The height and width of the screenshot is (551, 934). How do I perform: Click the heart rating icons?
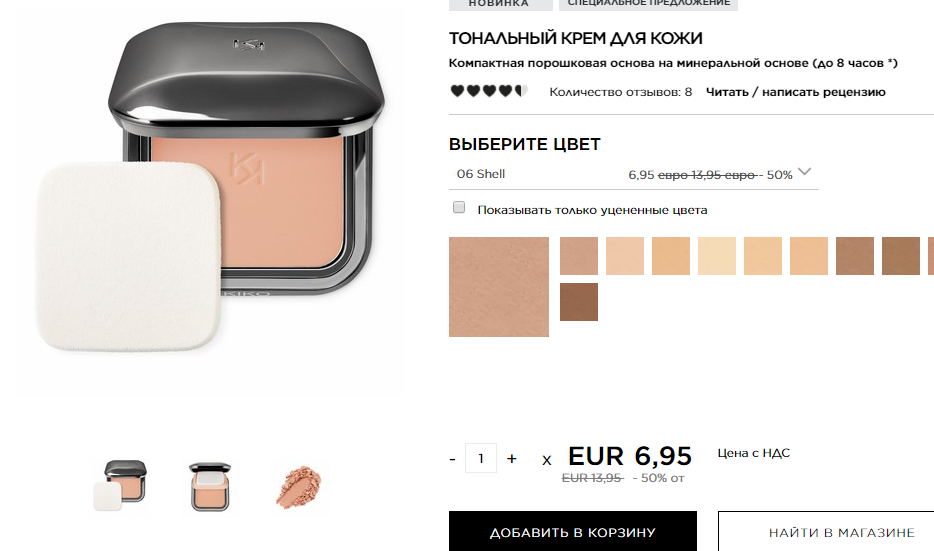489,91
